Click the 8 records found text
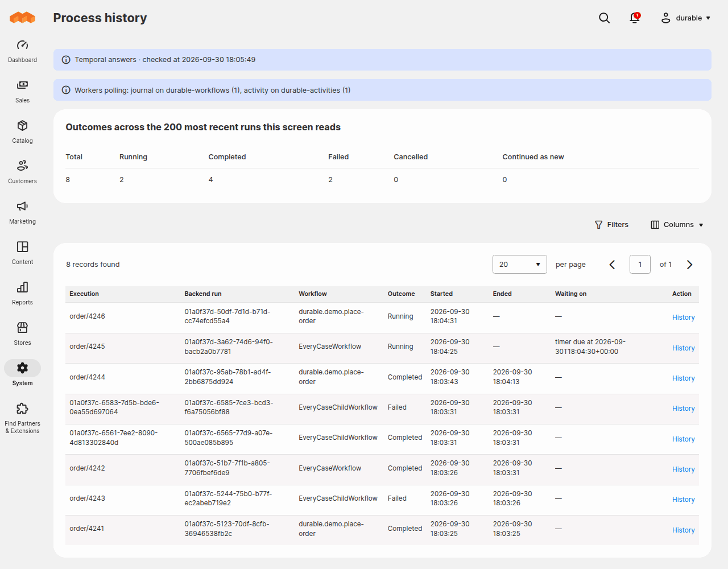 (x=93, y=265)
